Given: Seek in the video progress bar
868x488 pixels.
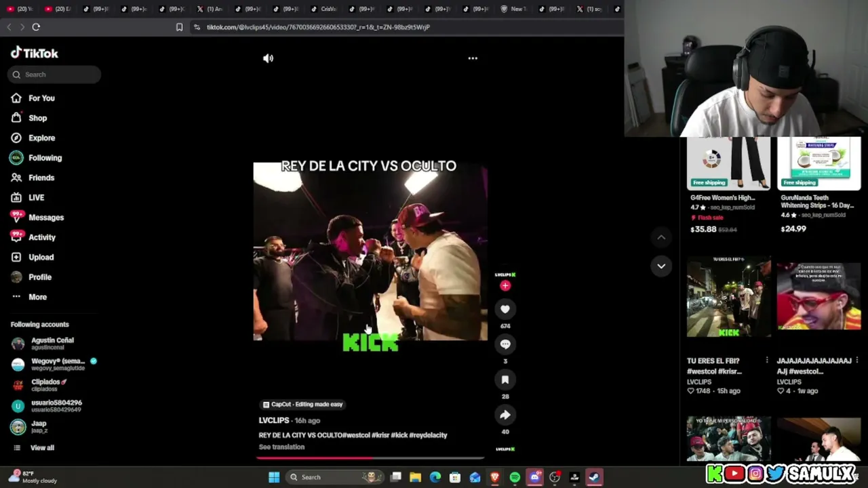Looking at the screenshot, I should (x=370, y=457).
